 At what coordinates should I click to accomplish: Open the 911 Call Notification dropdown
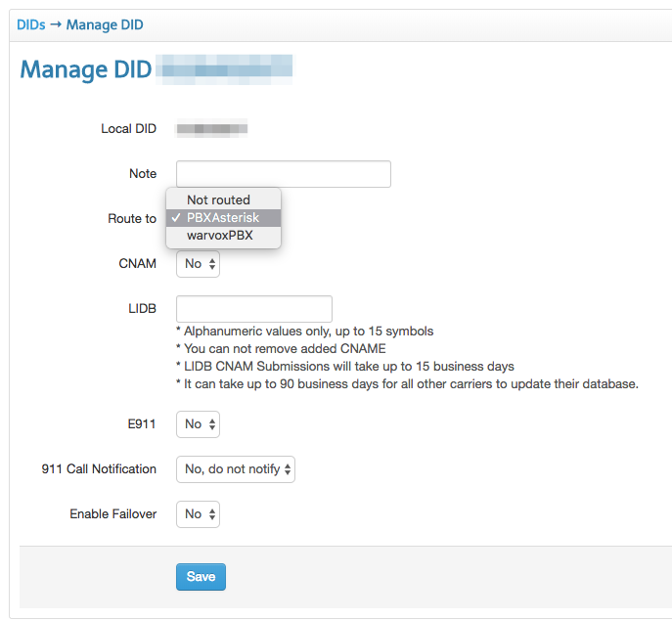point(235,469)
